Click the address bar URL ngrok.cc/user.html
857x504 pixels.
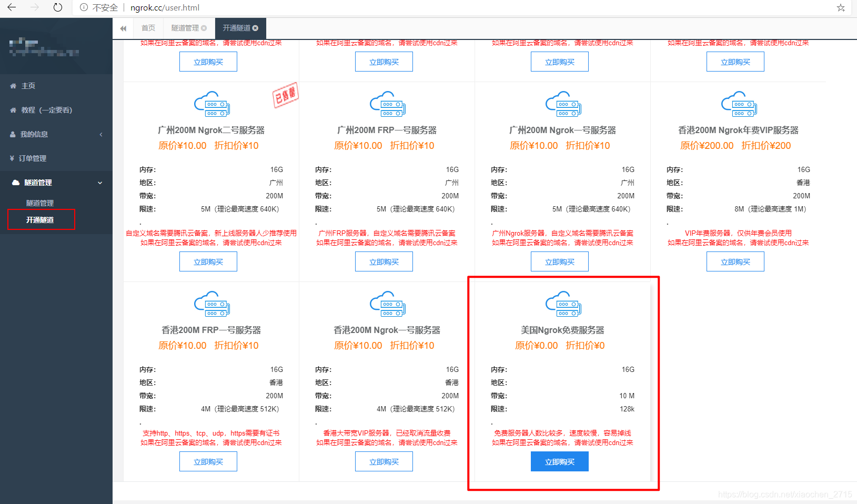(x=165, y=7)
